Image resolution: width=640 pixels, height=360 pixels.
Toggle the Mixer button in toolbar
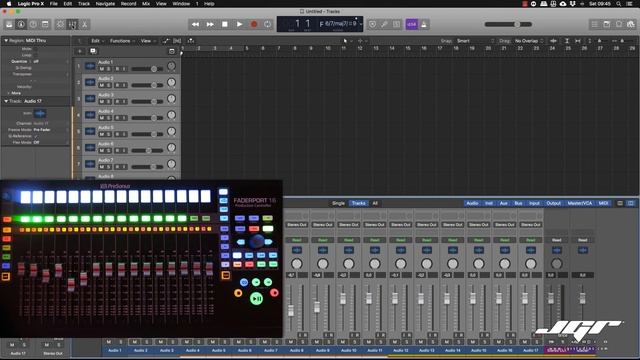pos(72,24)
